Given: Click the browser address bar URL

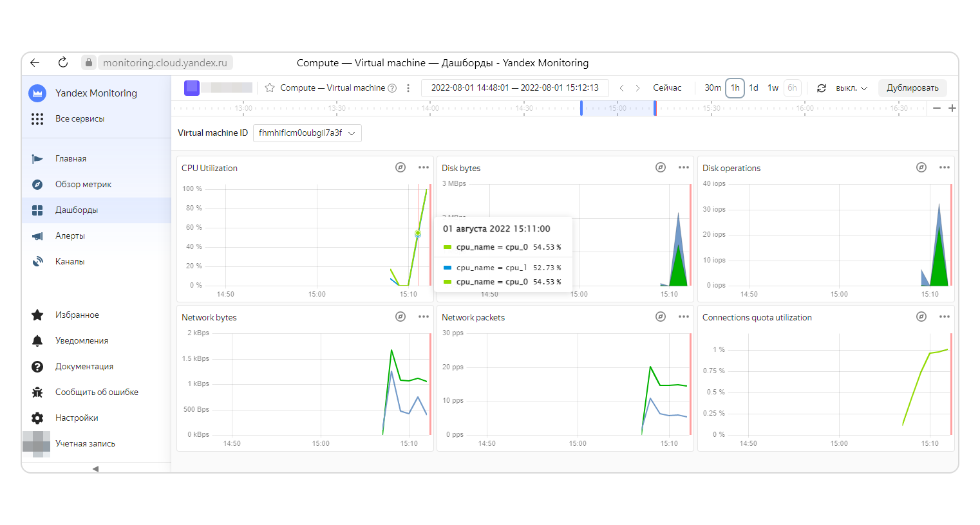Looking at the screenshot, I should [165, 63].
